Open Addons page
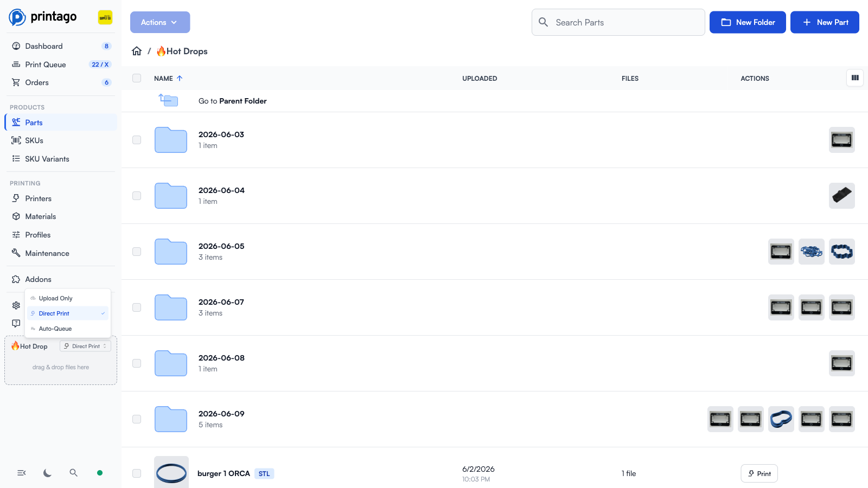The height and width of the screenshot is (488, 868). [x=61, y=279]
